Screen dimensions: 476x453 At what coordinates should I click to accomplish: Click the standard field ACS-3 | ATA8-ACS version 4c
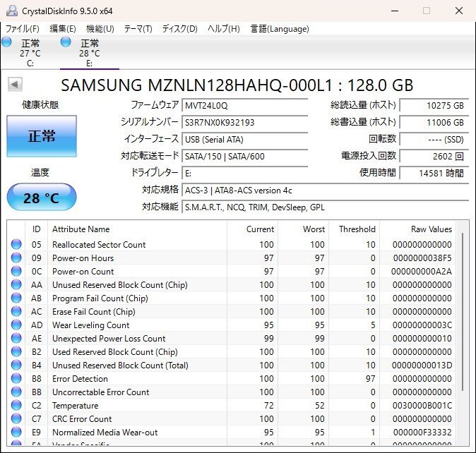[x=326, y=191]
